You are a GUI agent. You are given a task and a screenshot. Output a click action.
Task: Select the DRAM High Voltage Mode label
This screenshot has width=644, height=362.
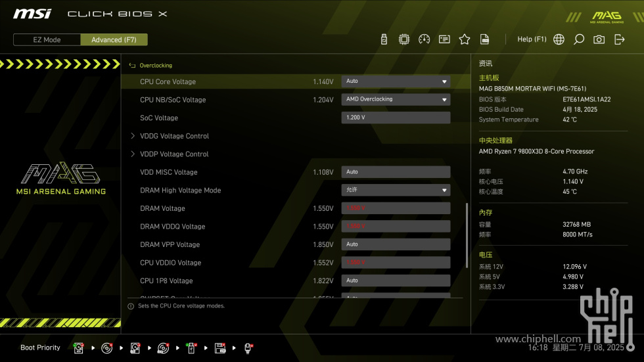click(x=180, y=191)
